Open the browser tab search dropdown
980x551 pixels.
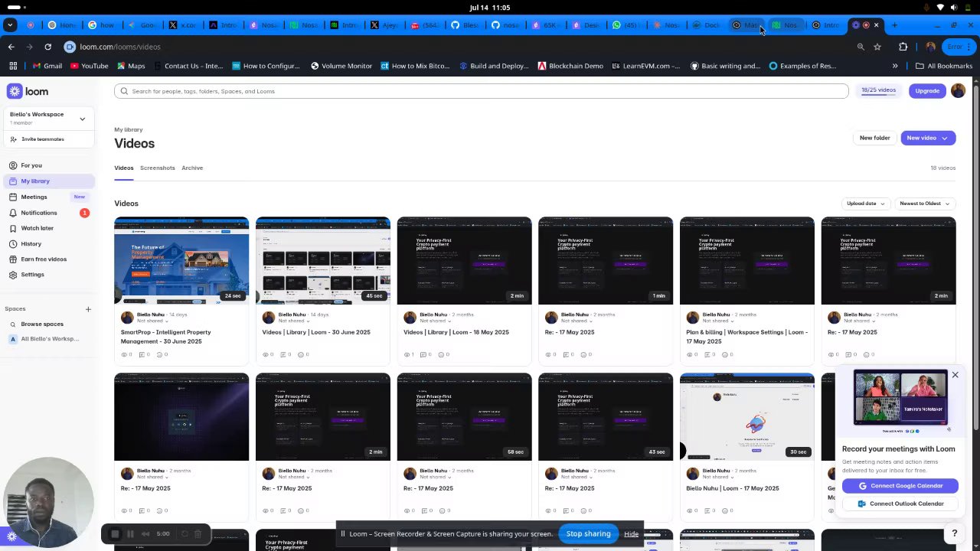10,25
